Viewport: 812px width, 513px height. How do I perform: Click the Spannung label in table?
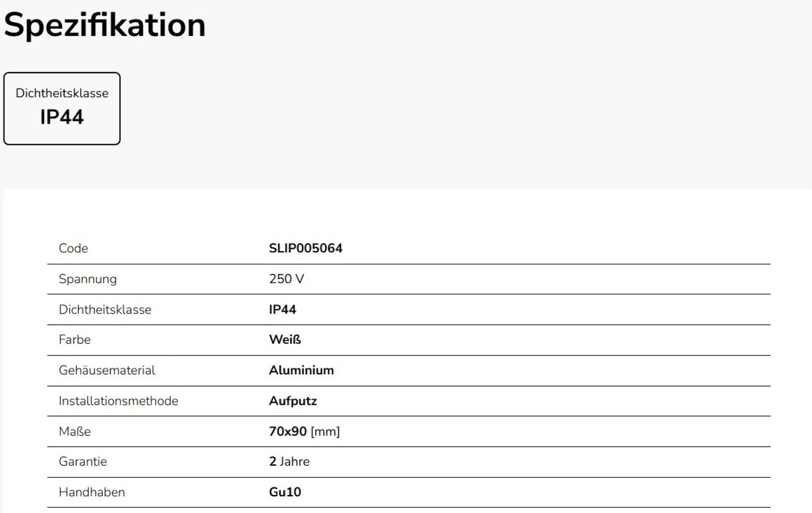[x=88, y=279]
